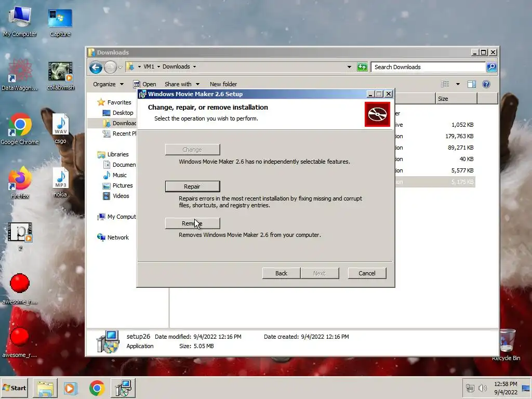Launch Google Chrome from the desktop
532x399 pixels.
(20, 129)
